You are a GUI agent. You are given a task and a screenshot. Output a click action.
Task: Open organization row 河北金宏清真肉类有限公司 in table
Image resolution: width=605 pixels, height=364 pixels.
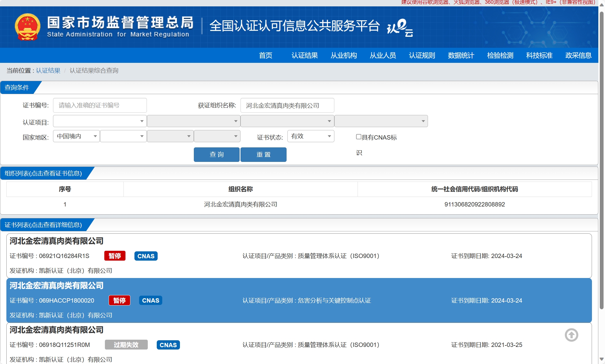pos(299,204)
